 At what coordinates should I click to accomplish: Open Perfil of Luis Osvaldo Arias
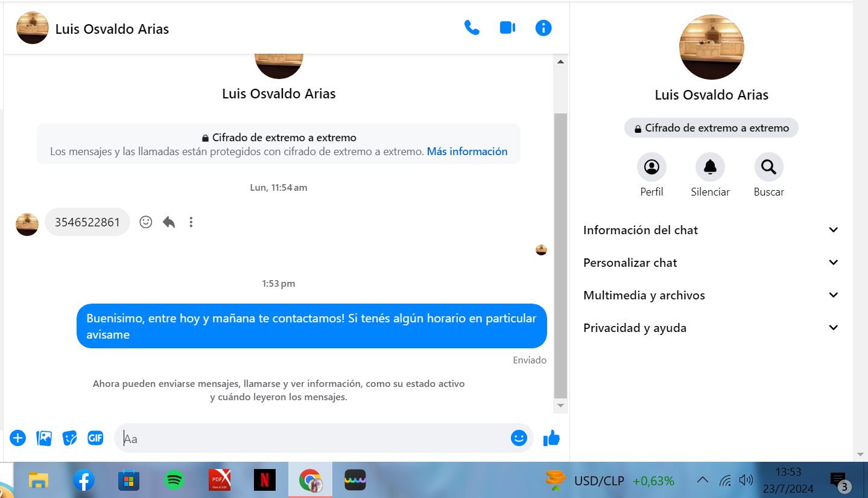651,167
